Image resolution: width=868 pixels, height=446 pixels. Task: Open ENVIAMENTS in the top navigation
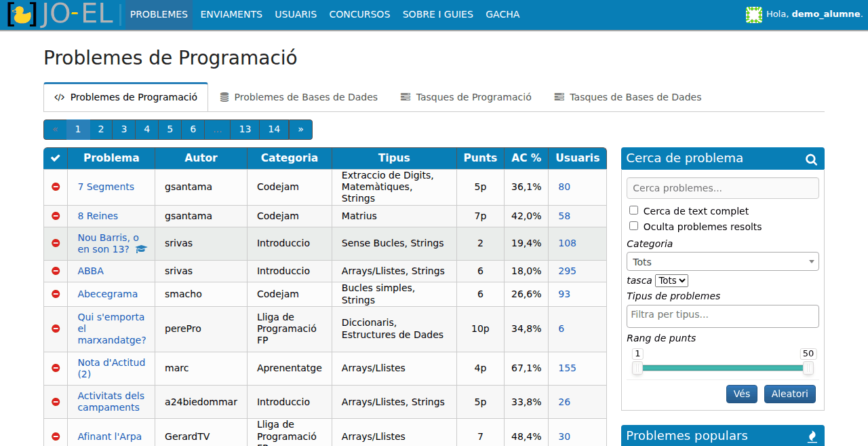[231, 14]
